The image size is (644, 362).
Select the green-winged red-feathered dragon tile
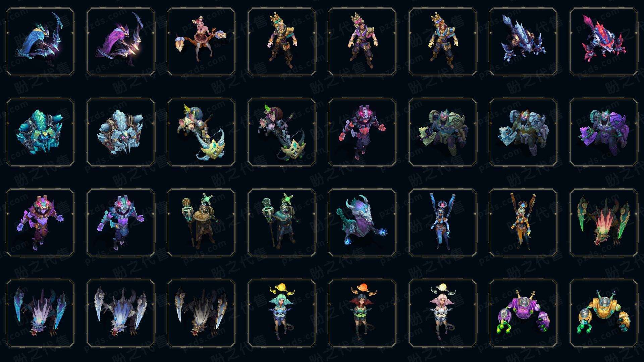tap(604, 223)
